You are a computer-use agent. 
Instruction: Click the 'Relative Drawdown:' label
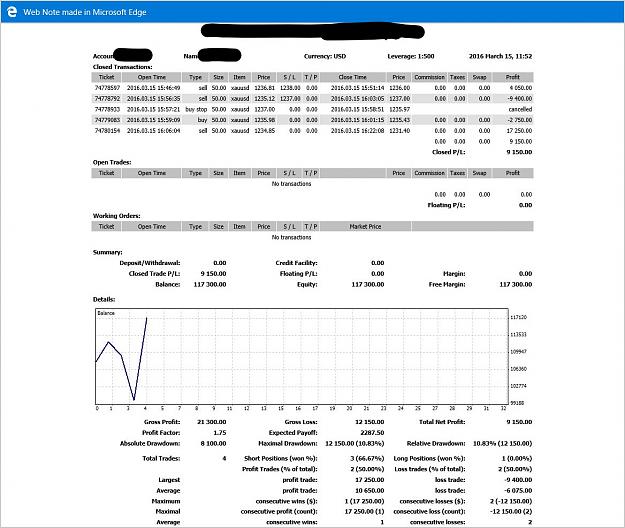click(436, 444)
